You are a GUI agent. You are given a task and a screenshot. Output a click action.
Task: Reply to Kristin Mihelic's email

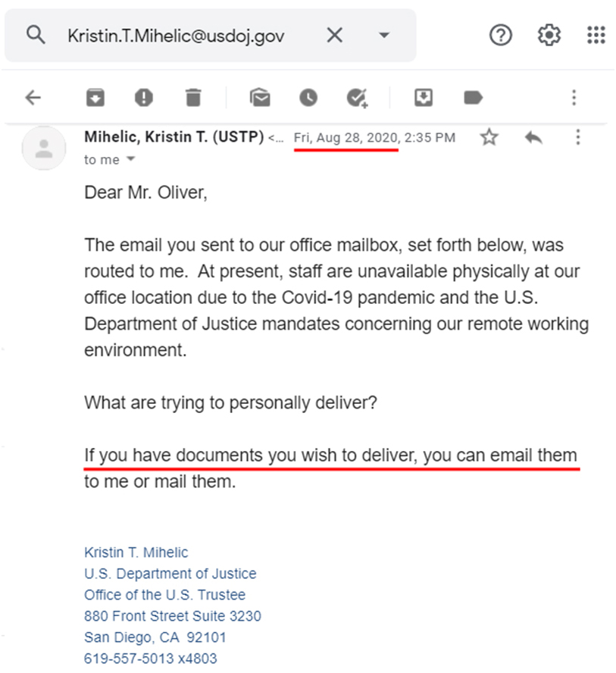[533, 138]
